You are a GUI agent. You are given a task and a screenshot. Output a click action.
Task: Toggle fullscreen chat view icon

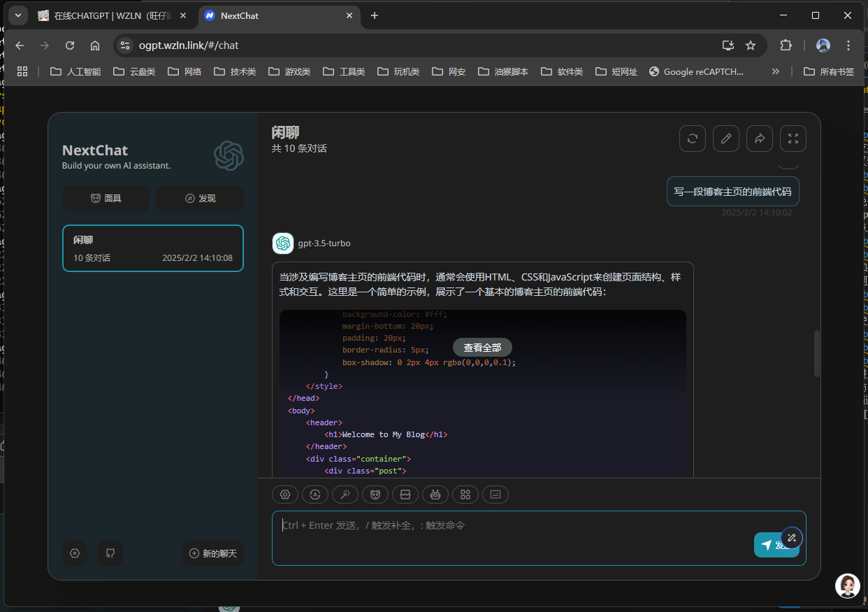tap(793, 138)
